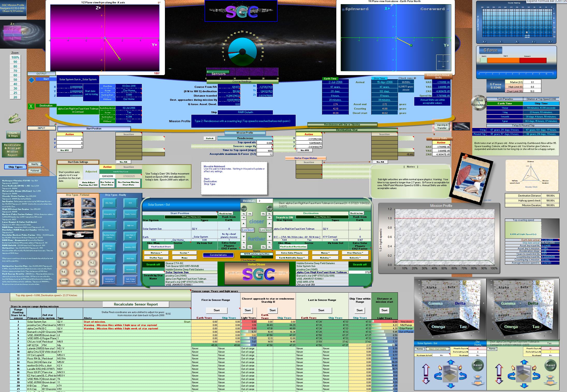Open the Constellations button
This screenshot has width=567, height=392.
click(x=218, y=255)
